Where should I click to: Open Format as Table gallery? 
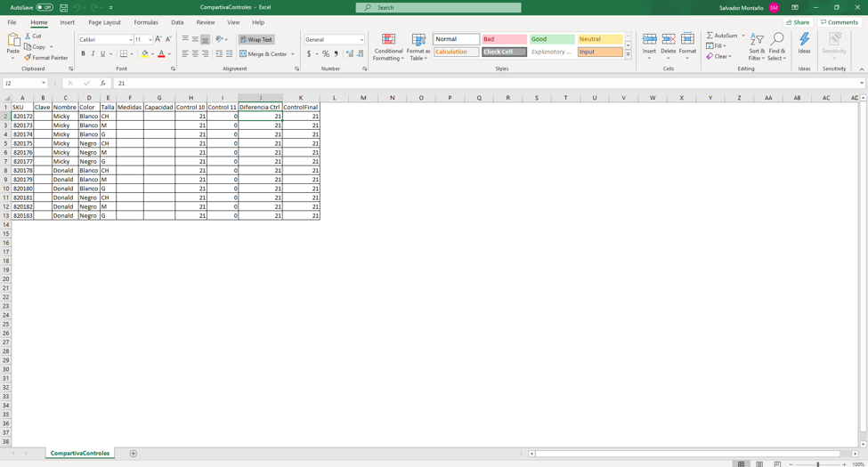pos(418,47)
